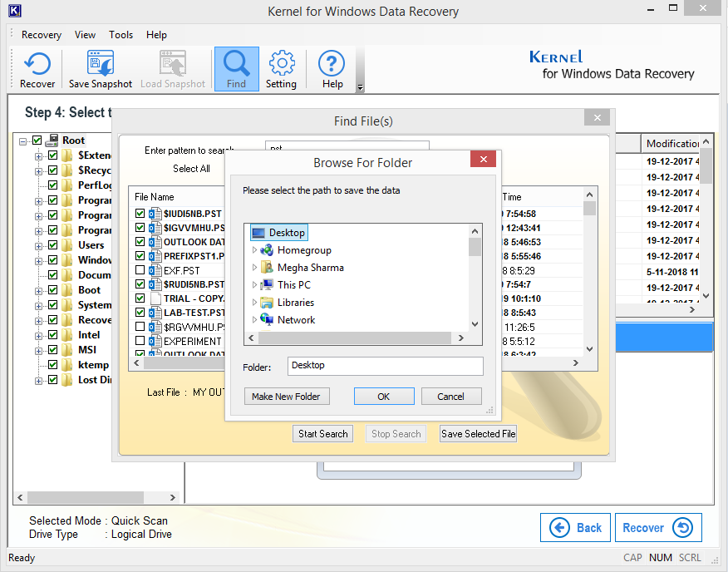
Task: Select the This PC icon
Action: [267, 285]
